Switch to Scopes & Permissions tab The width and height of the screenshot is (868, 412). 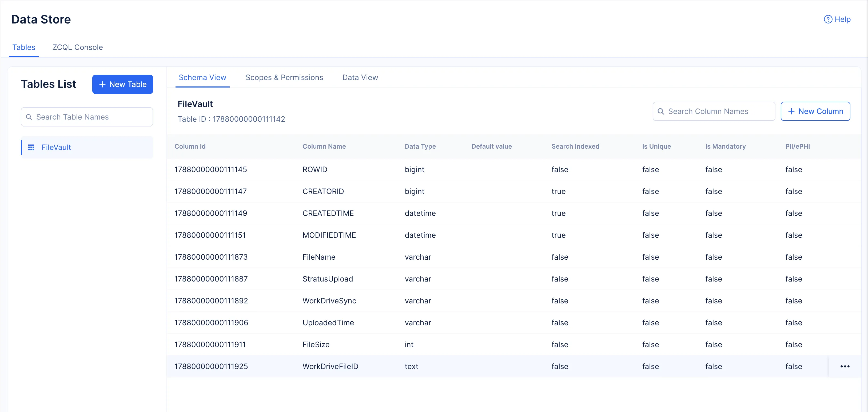(284, 78)
